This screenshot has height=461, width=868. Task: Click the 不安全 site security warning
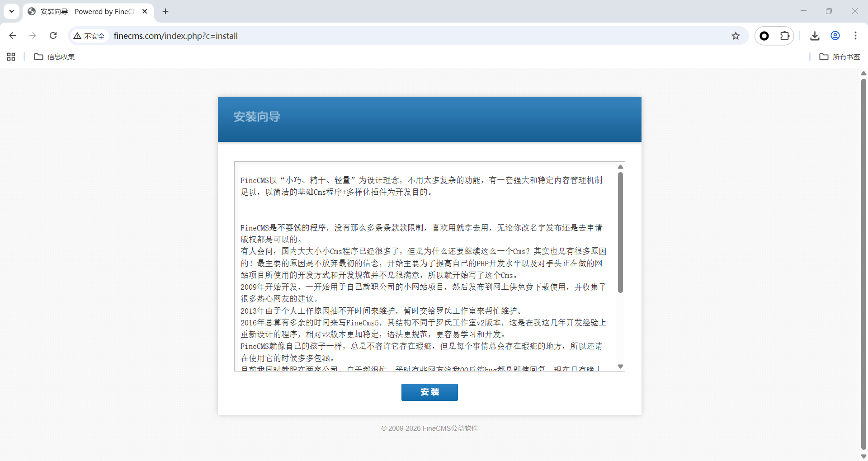89,36
